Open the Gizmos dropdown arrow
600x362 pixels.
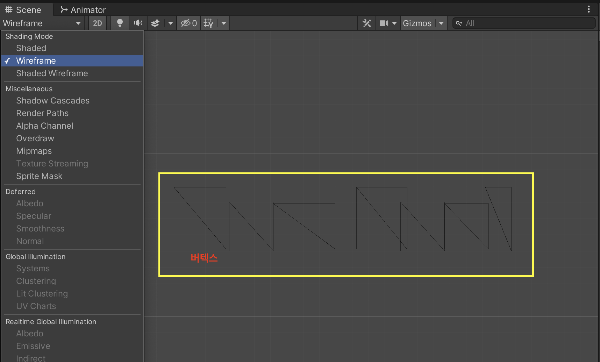[x=441, y=23]
